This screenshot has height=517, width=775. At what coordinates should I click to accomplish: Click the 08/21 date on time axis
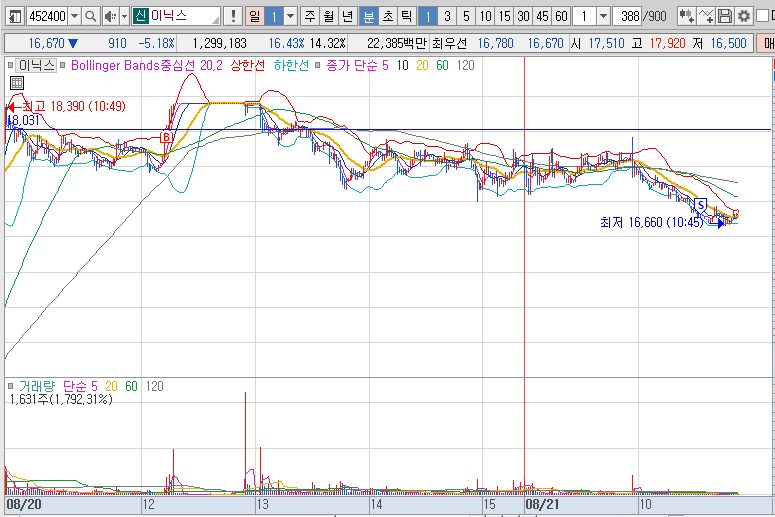click(x=542, y=504)
